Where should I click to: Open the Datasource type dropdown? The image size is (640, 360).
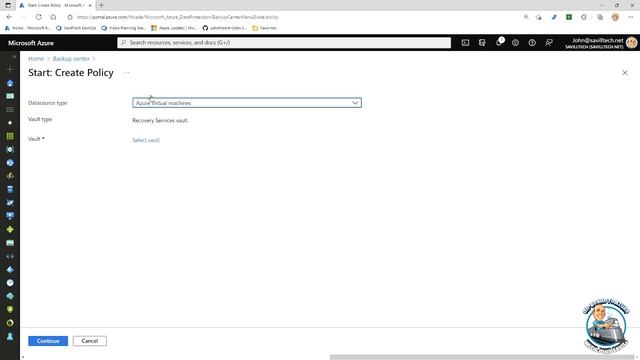(247, 103)
